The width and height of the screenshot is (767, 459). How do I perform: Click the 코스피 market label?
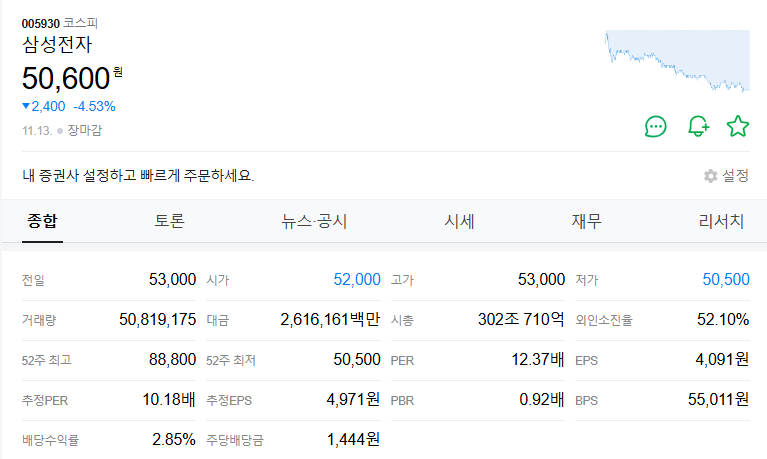coord(80,23)
